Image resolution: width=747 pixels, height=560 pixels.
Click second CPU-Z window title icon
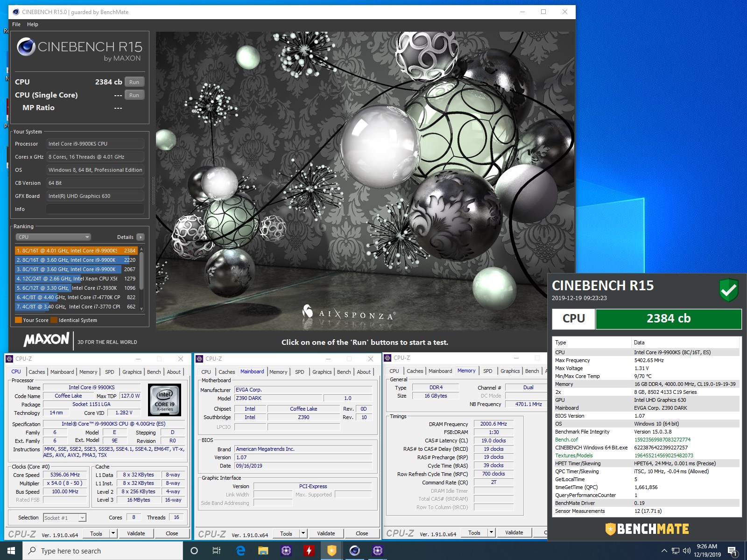(x=199, y=359)
